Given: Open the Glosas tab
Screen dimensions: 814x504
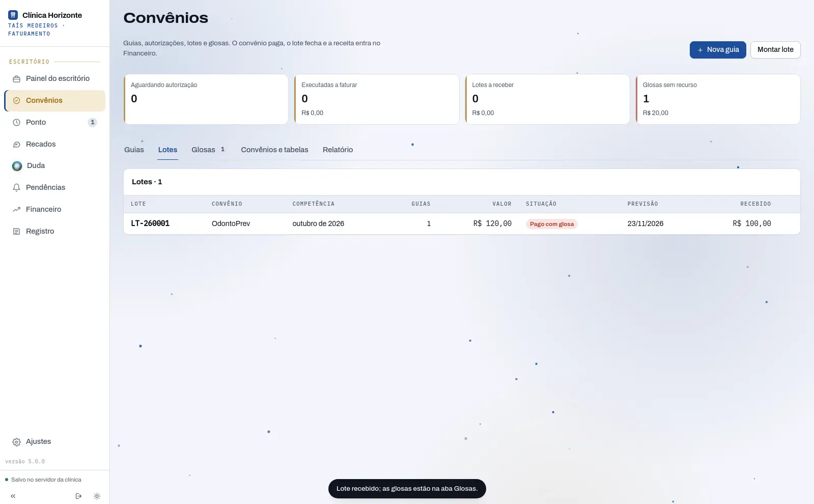Looking at the screenshot, I should coord(208,150).
